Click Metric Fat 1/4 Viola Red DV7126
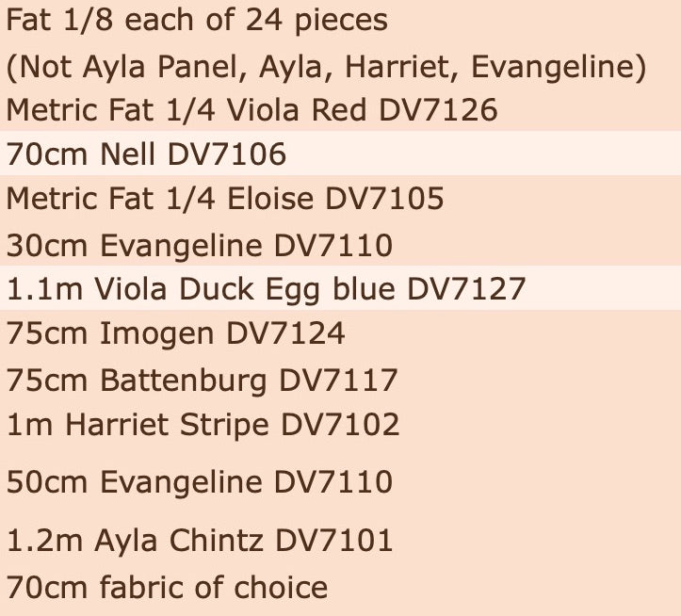The width and height of the screenshot is (681, 616). tap(251, 109)
